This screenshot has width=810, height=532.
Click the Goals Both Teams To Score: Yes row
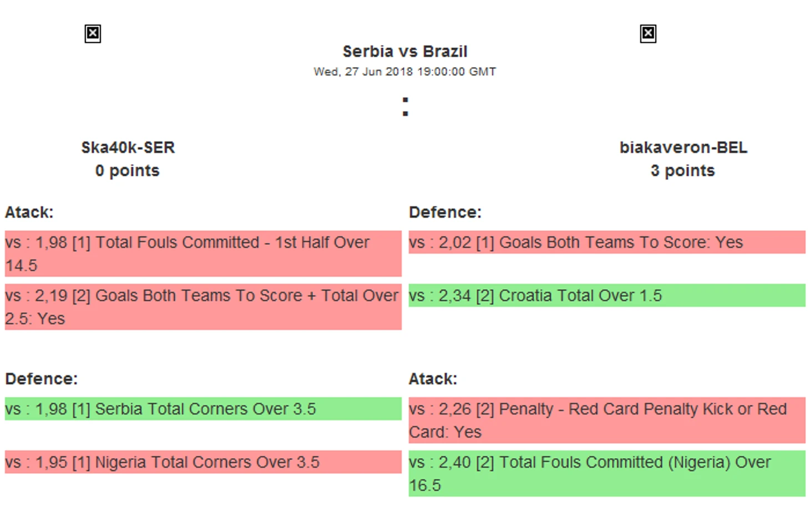(x=606, y=242)
